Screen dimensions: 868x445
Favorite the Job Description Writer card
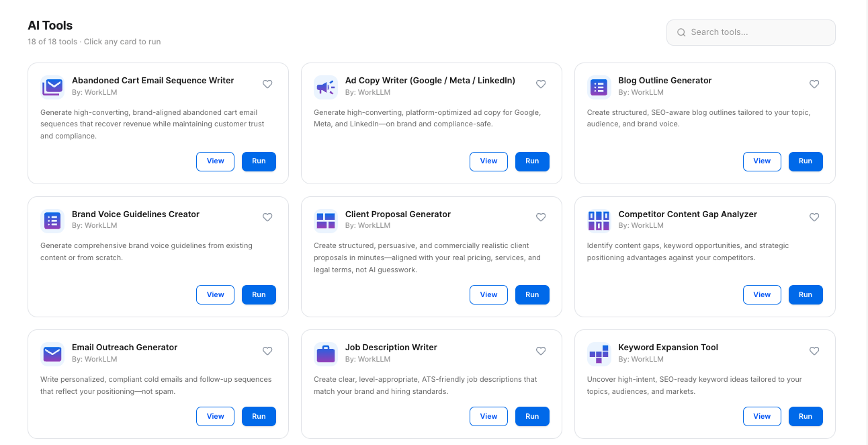tap(541, 351)
